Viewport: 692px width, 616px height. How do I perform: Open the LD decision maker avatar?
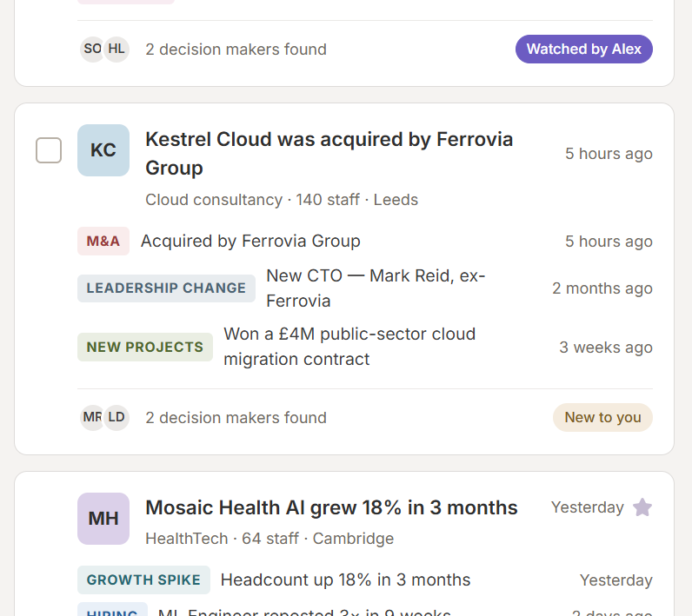tap(116, 417)
